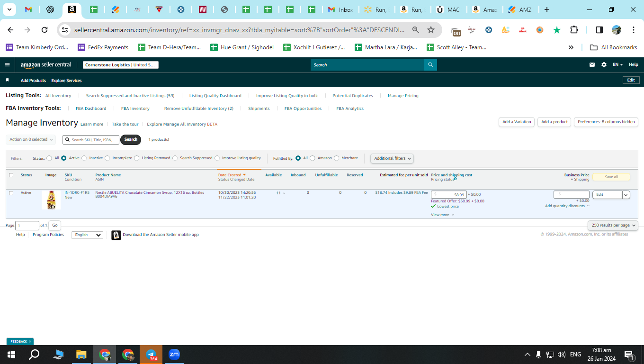Screen dimensions: 644x364
Task: Open the EN language menu in header
Action: point(617,65)
